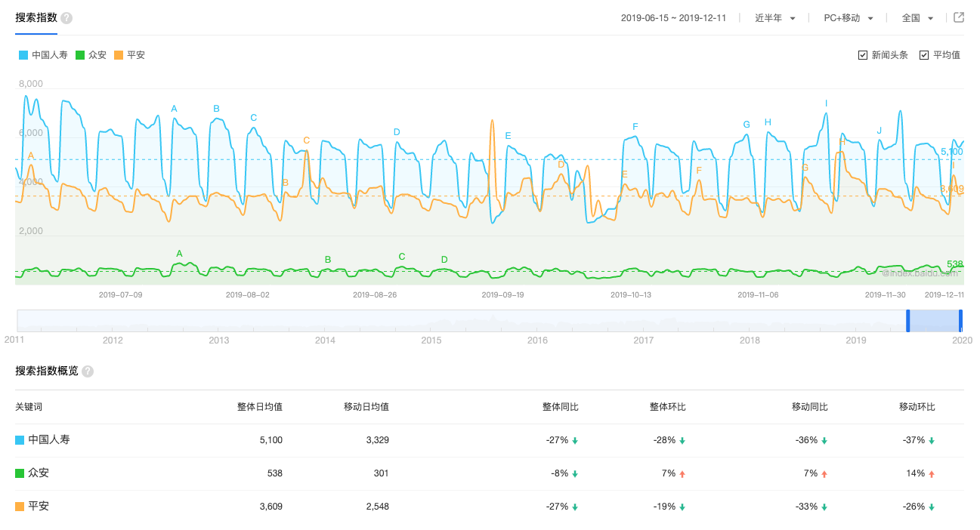Click 2015 on the overview timeline

[431, 340]
